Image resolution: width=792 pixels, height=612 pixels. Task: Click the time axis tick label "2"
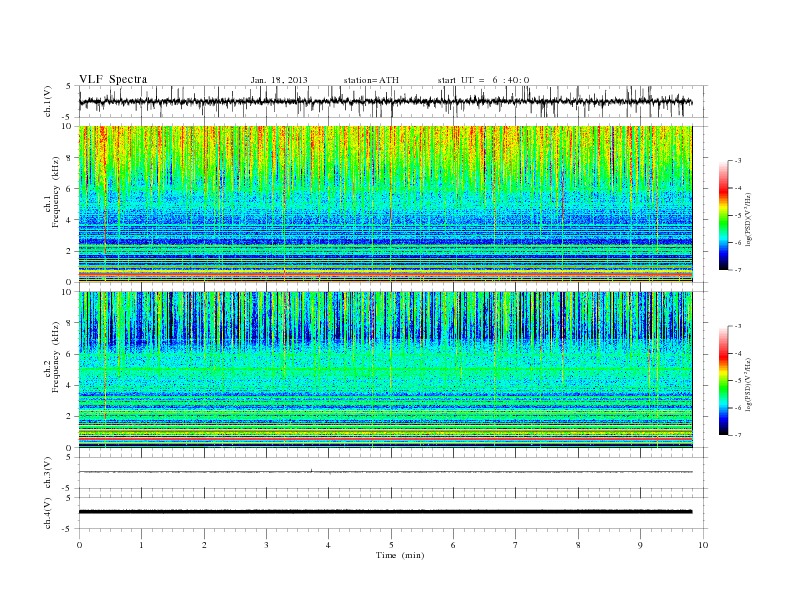tap(204, 545)
